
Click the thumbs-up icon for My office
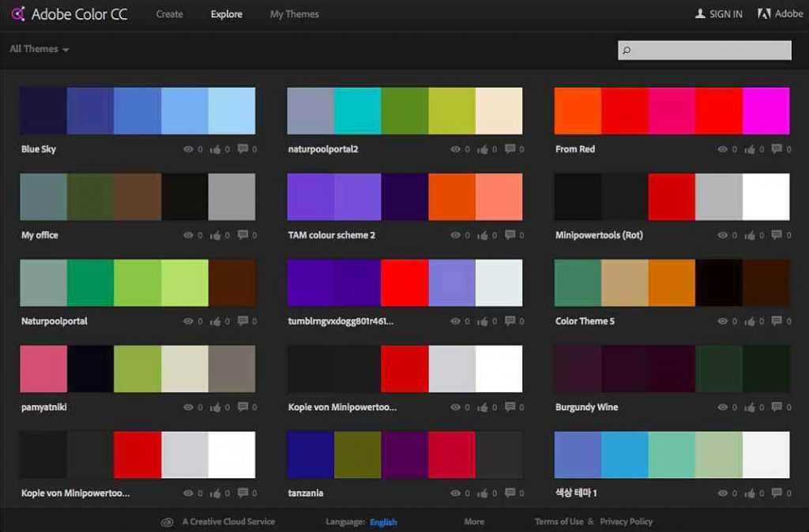[x=215, y=235]
